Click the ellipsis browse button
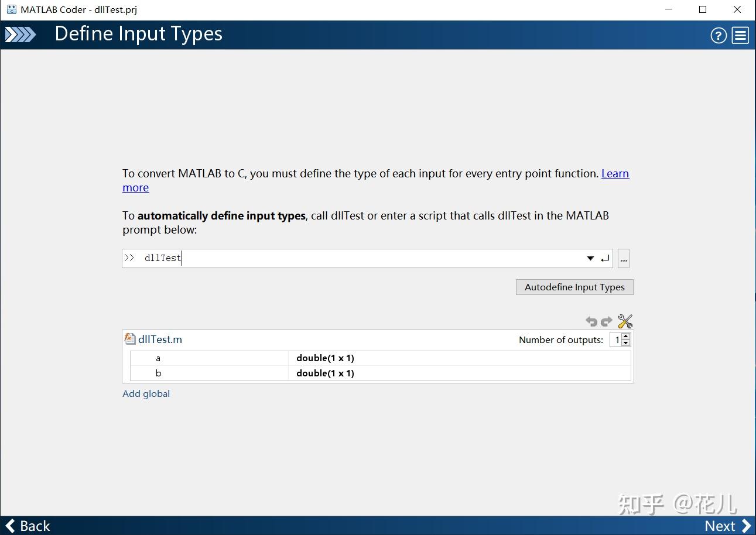Viewport: 756px width, 535px height. pyautogui.click(x=624, y=259)
